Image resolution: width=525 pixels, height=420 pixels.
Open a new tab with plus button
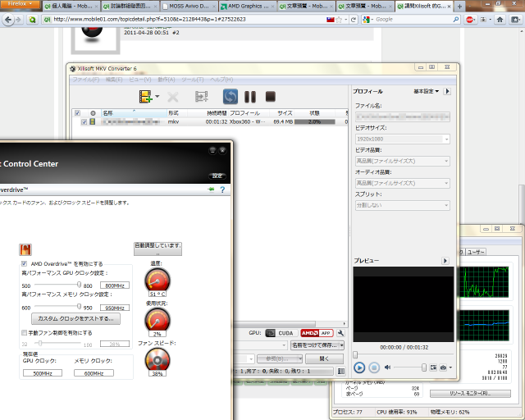pos(459,6)
